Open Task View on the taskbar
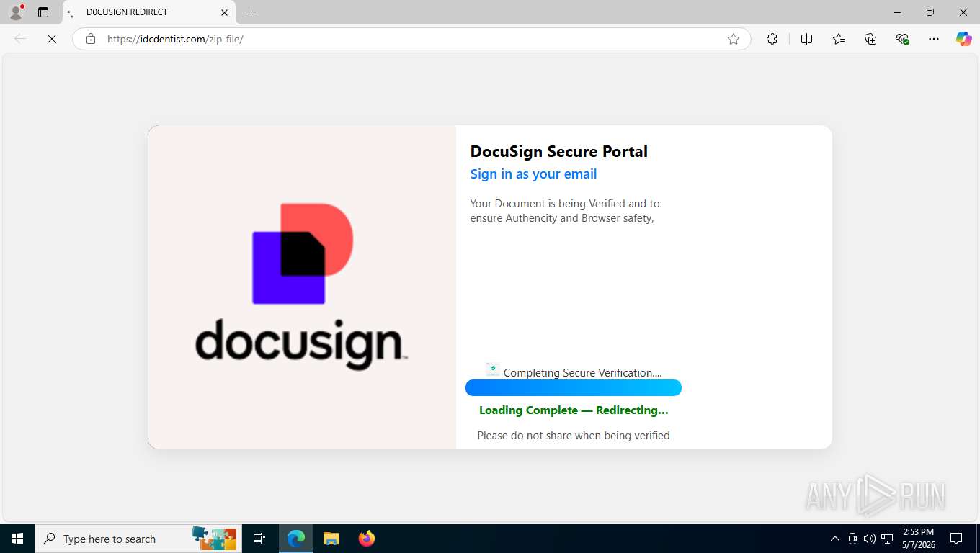The height and width of the screenshot is (553, 980). point(259,539)
